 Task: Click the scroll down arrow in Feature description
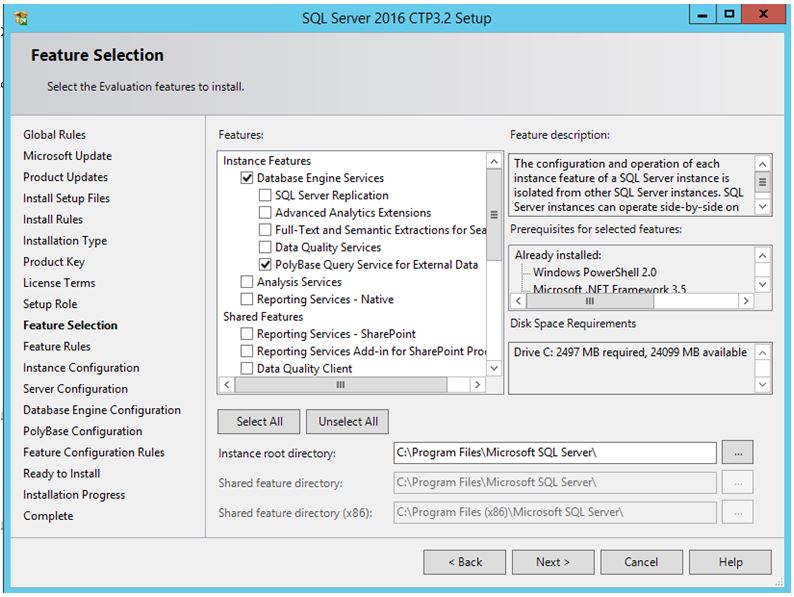pyautogui.click(x=763, y=207)
